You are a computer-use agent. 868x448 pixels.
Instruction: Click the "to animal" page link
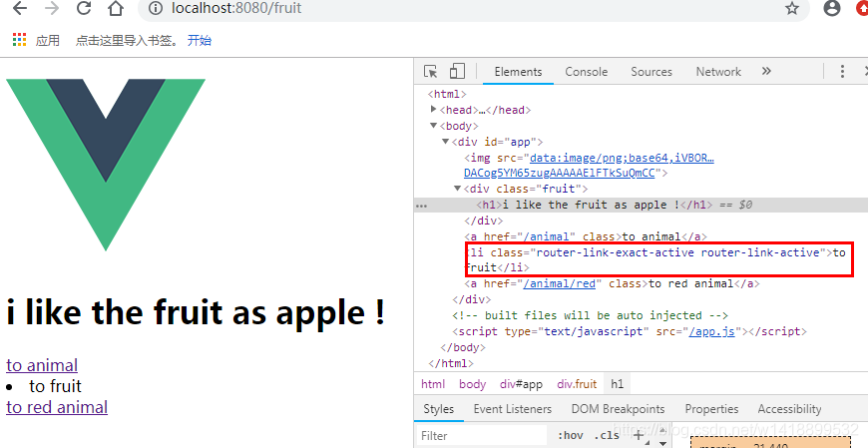click(x=42, y=365)
